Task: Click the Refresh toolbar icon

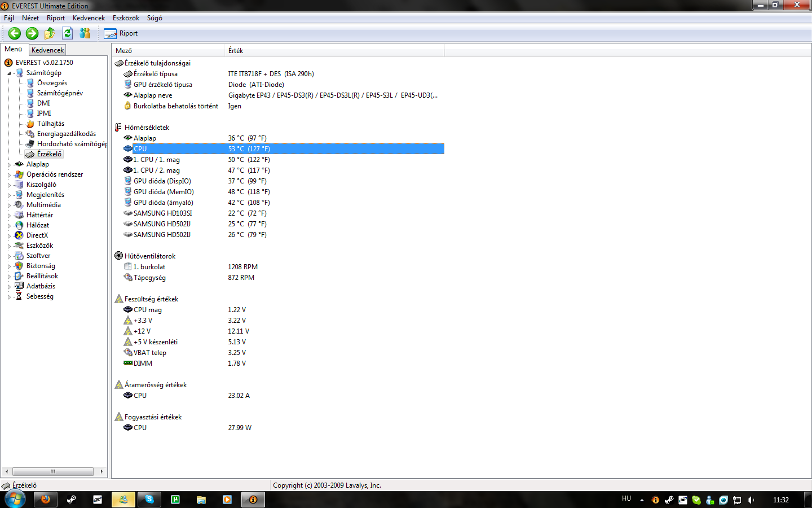Action: (67, 33)
